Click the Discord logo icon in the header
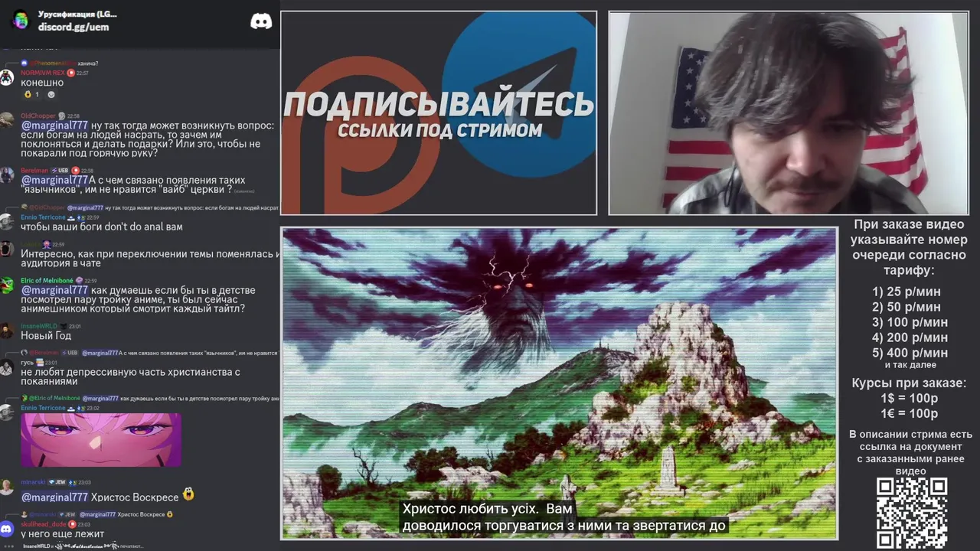 pyautogui.click(x=261, y=21)
